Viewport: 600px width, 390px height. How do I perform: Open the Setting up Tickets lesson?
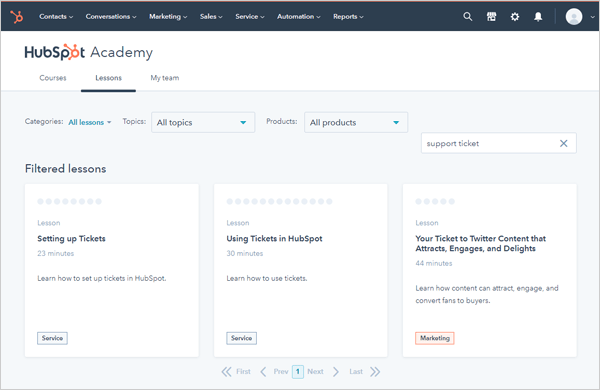point(71,238)
